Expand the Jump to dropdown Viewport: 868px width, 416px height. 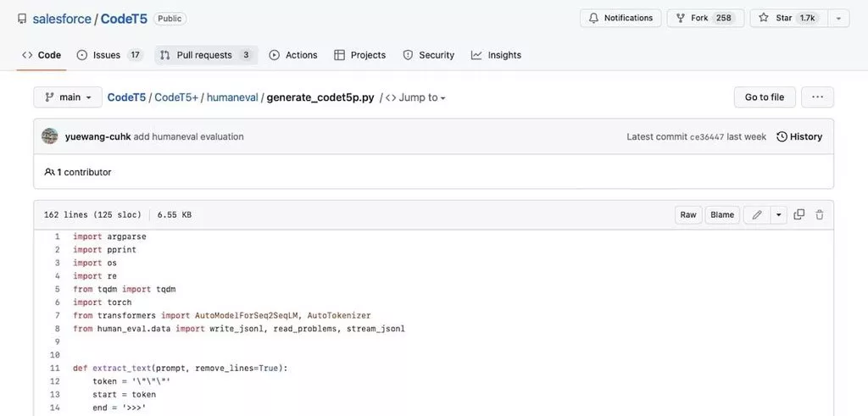click(x=415, y=97)
